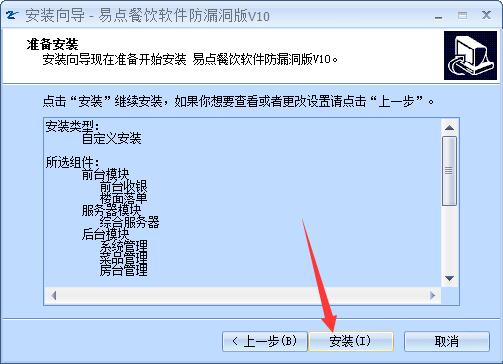Select the 综合服务器 component line

point(129,223)
